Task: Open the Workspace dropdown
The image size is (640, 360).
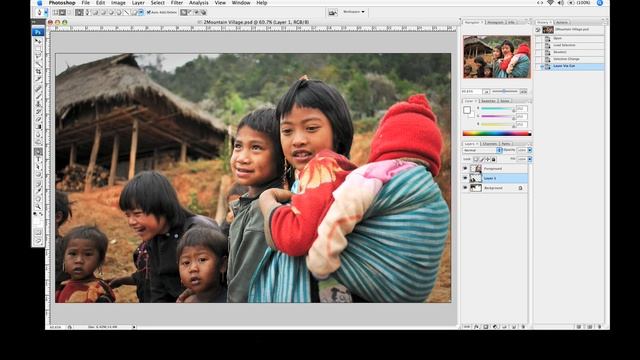Action: (x=354, y=12)
